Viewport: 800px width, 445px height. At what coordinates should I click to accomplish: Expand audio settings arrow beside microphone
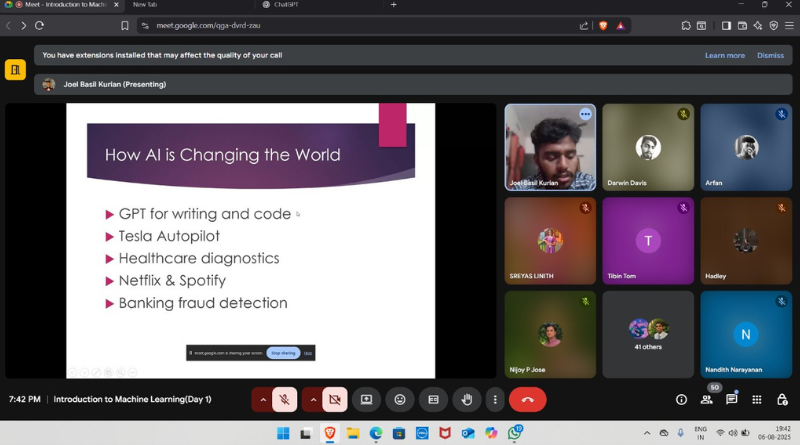point(263,400)
